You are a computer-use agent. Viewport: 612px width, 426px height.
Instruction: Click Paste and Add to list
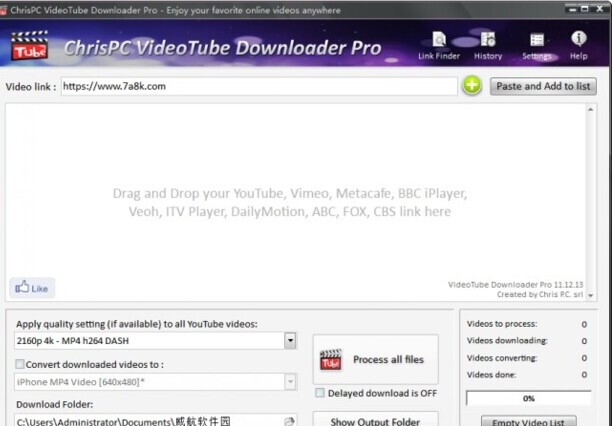tap(543, 86)
